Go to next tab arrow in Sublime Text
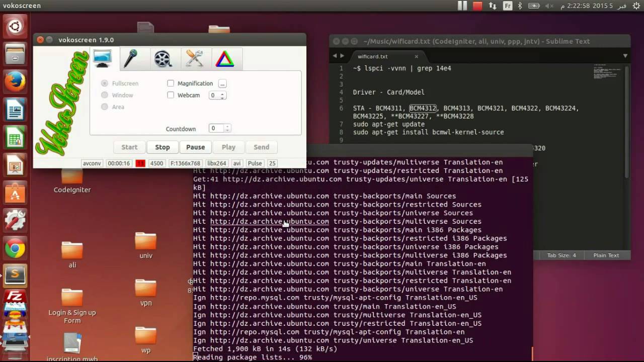 343,56
